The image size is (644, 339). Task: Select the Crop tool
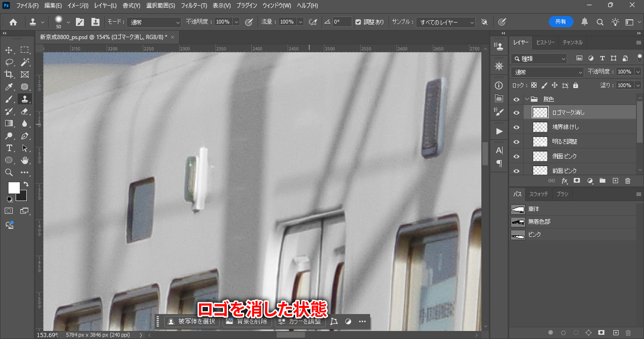point(9,74)
